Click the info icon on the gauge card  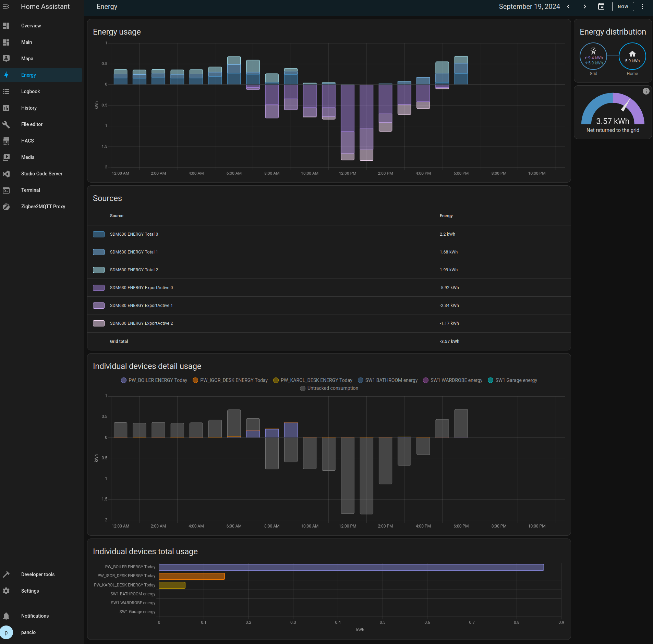646,91
